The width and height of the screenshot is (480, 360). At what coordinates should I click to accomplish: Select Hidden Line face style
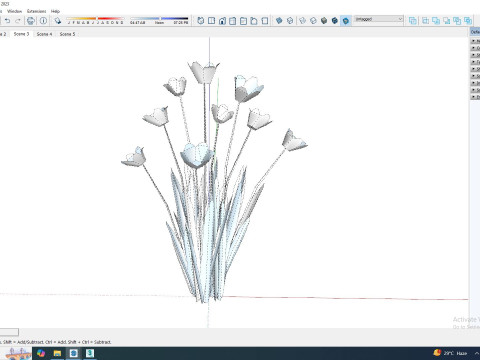[x=313, y=21]
